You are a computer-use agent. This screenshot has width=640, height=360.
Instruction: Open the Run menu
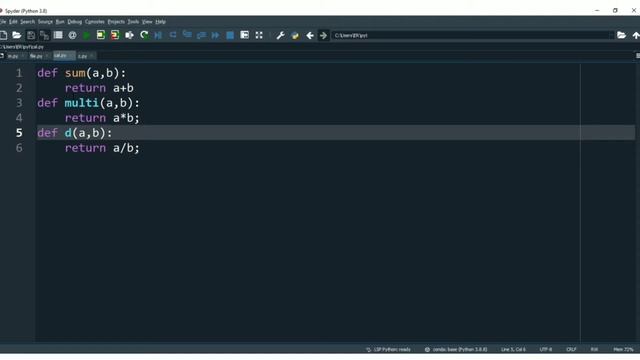coord(60,22)
